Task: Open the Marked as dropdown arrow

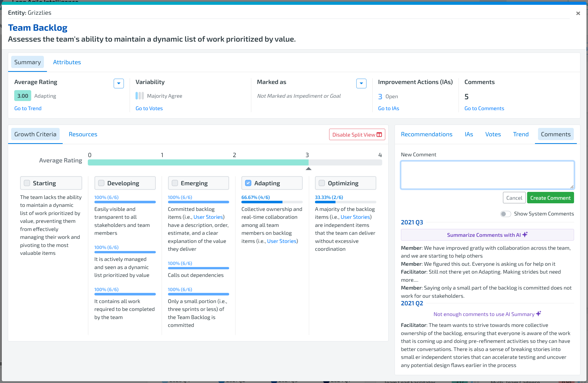Action: [x=361, y=83]
